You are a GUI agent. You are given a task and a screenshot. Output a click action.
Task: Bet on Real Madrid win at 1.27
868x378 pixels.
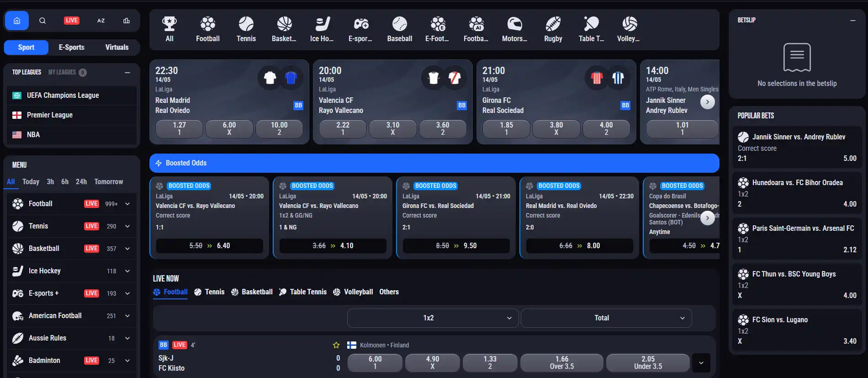[x=179, y=129]
